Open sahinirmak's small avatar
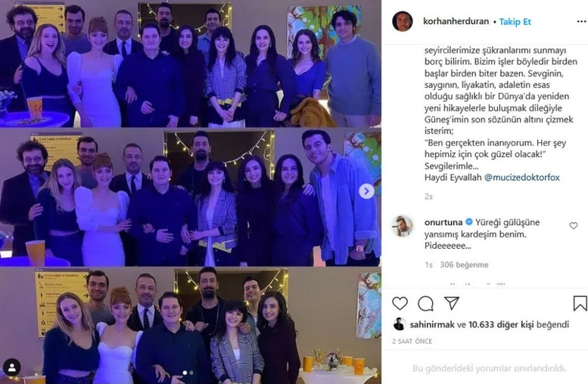588x384 pixels. click(x=399, y=324)
